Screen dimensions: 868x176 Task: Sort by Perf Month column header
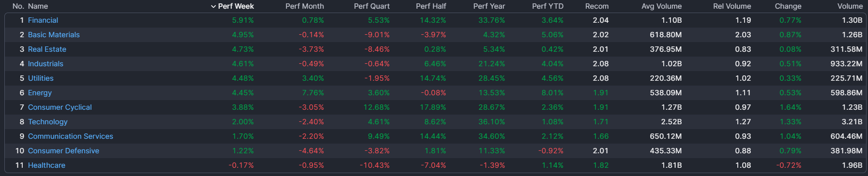305,6
